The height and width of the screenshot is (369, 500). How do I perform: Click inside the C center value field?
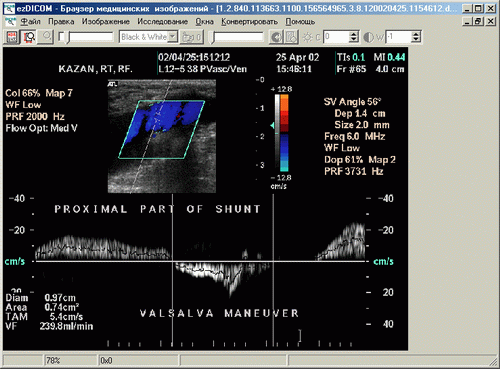pos(337,37)
